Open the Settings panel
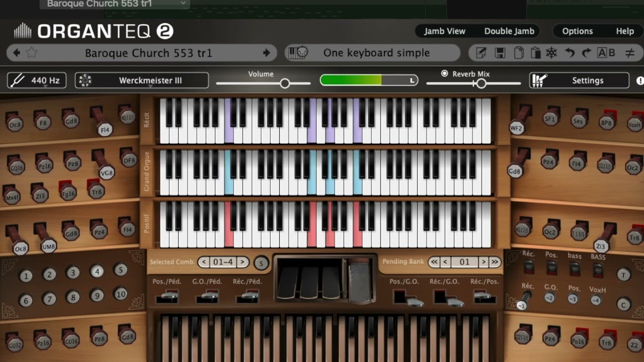The height and width of the screenshot is (362, 644). point(579,80)
